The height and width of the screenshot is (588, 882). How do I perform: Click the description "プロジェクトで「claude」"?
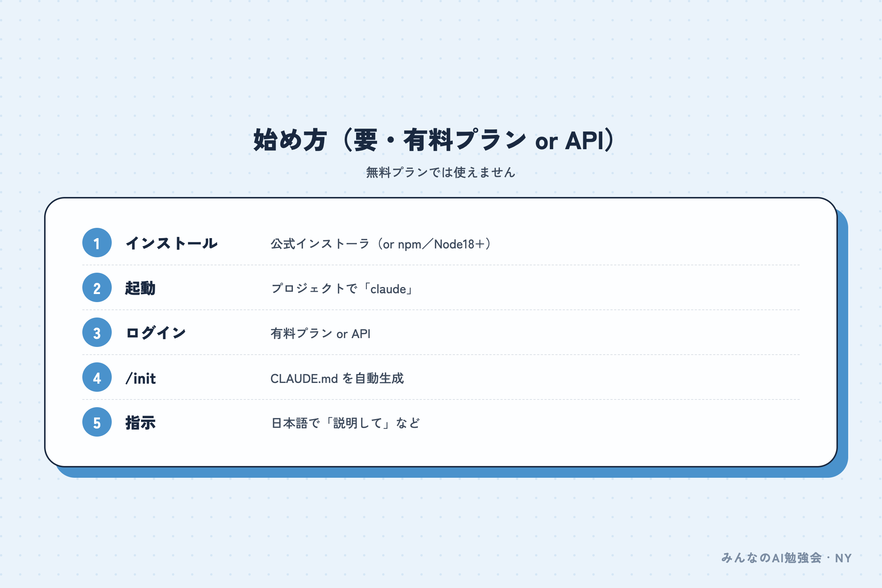pos(343,289)
